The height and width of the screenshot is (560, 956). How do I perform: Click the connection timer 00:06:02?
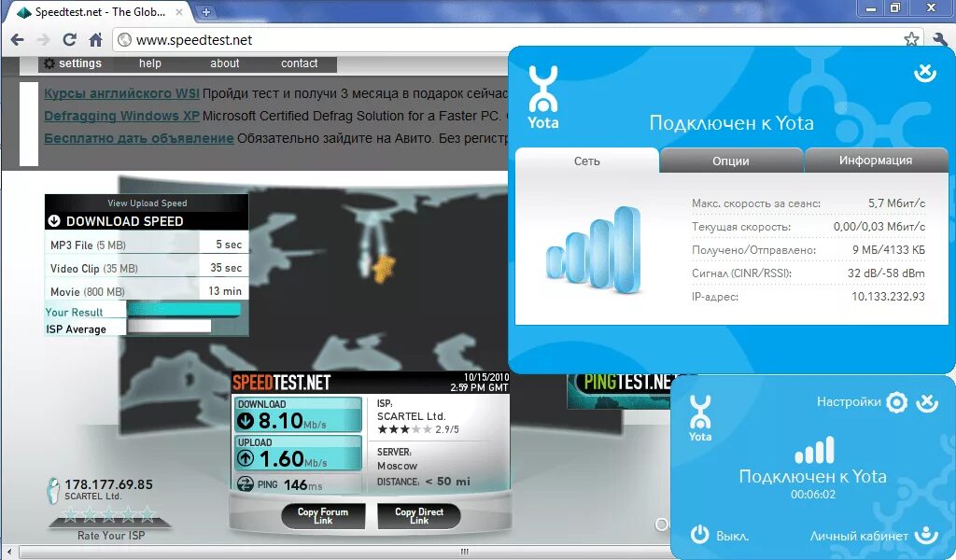[813, 494]
